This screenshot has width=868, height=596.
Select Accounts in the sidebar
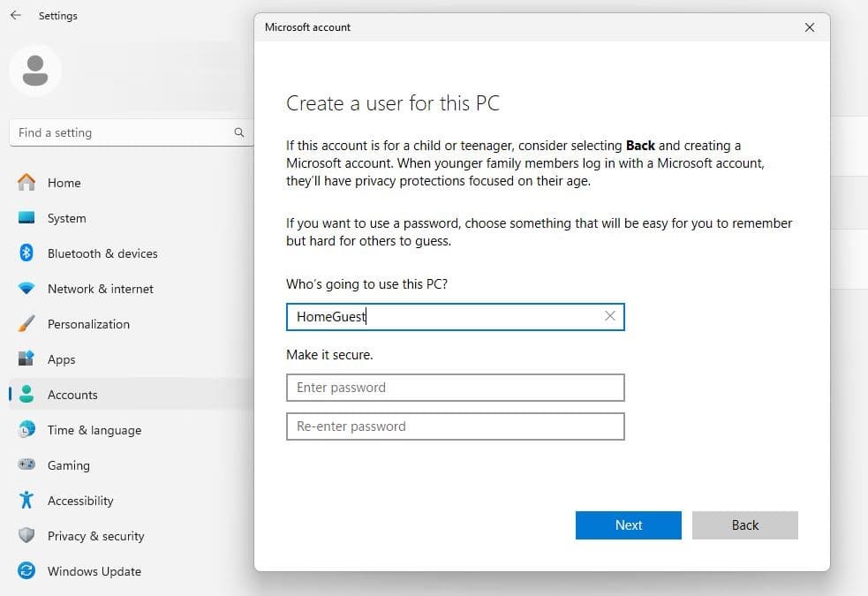coord(72,395)
